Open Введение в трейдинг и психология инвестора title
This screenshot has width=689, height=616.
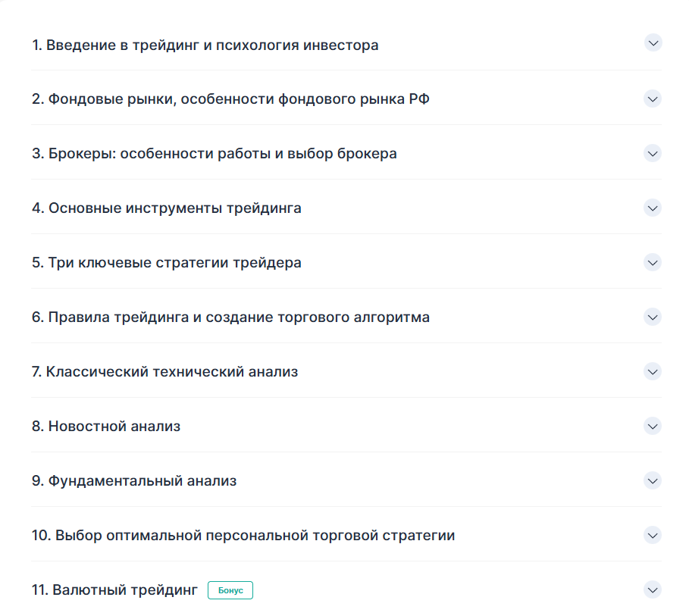pos(205,45)
